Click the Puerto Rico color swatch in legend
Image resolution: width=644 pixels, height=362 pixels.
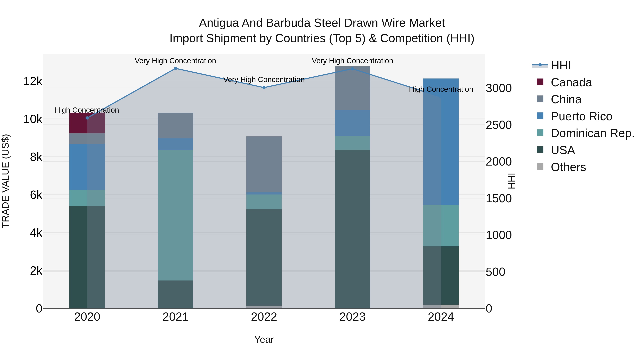click(x=540, y=116)
